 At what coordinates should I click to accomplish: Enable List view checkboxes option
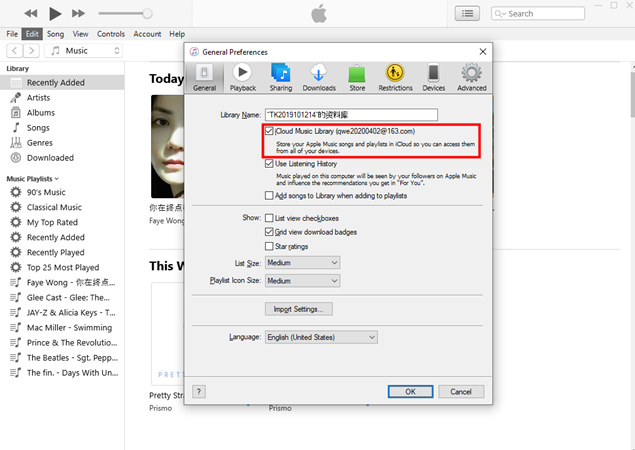(x=269, y=218)
